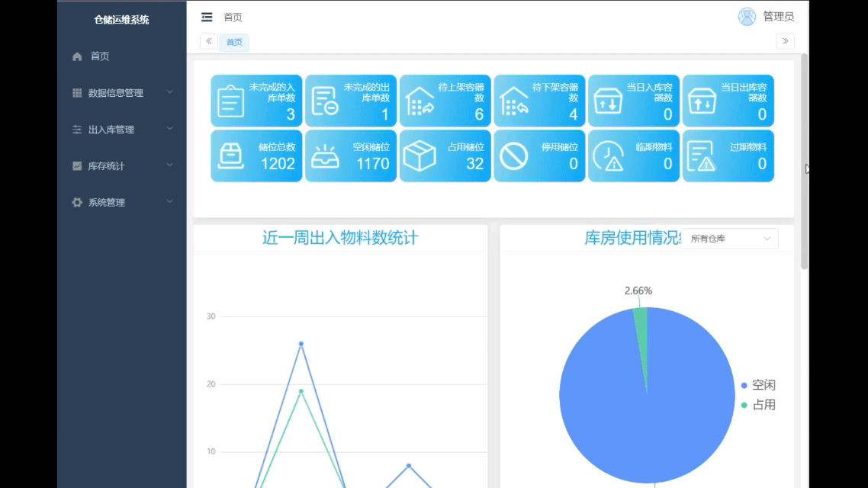The image size is (868, 488).
Task: Click the 未完成的出库单数 document icon
Action: click(325, 101)
